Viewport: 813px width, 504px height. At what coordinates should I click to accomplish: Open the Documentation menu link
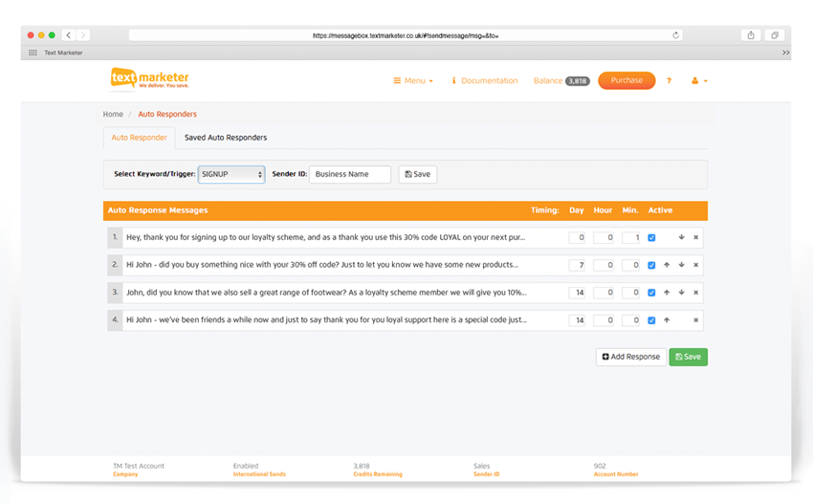pyautogui.click(x=484, y=81)
